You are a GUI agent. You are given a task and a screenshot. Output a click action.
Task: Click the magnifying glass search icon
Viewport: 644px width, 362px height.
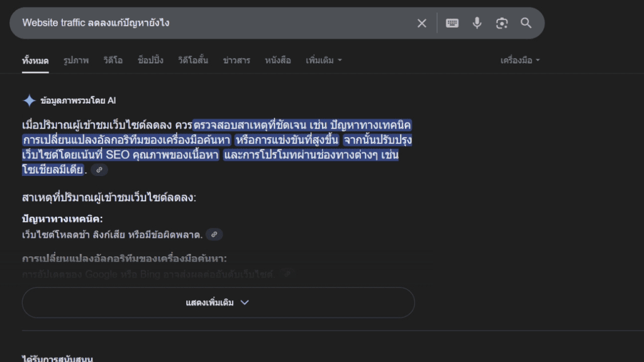click(526, 23)
